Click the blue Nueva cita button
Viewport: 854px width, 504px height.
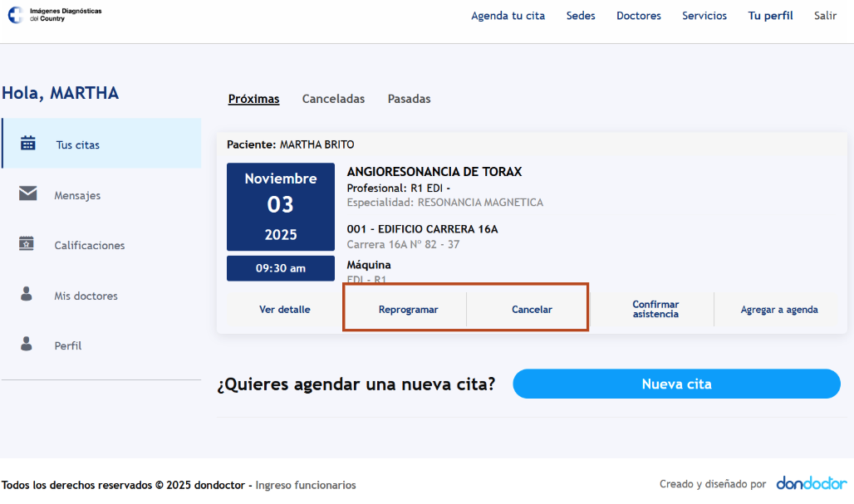(x=676, y=384)
